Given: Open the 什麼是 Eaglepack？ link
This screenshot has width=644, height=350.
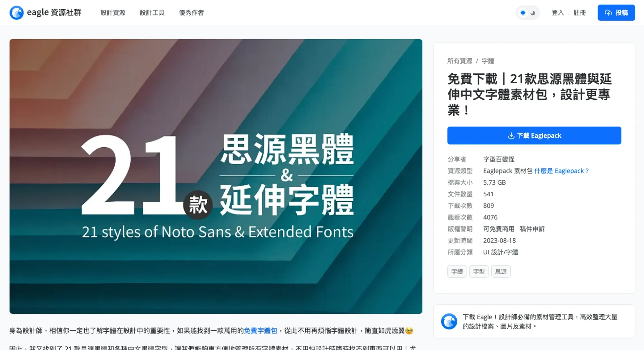Looking at the screenshot, I should (x=562, y=171).
